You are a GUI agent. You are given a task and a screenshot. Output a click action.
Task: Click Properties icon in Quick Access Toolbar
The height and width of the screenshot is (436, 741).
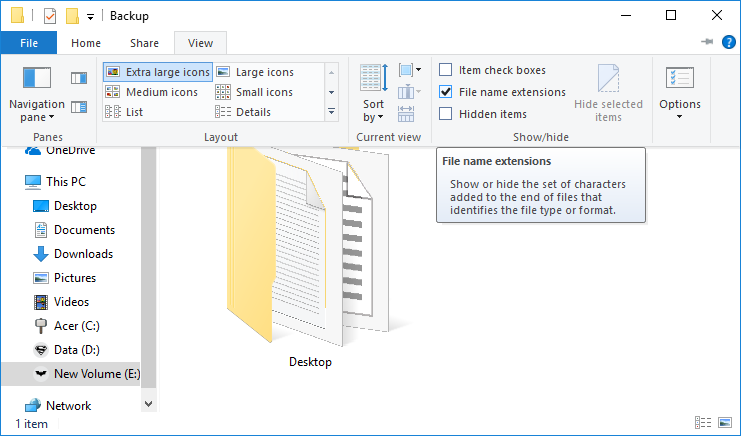[50, 16]
